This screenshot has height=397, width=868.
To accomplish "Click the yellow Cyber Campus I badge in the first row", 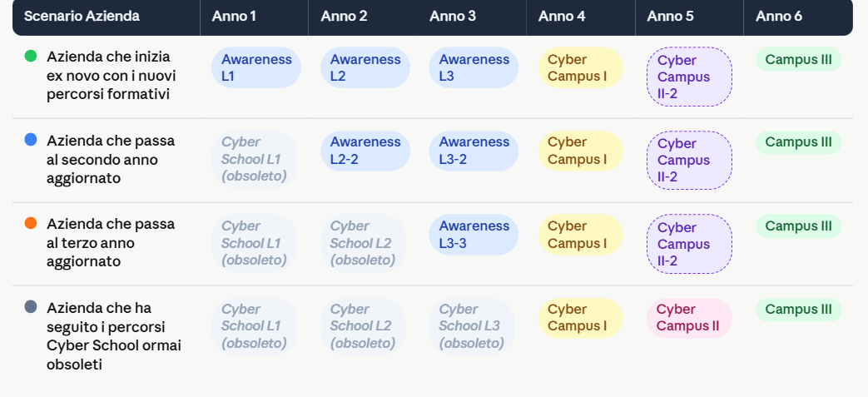I will [x=581, y=67].
